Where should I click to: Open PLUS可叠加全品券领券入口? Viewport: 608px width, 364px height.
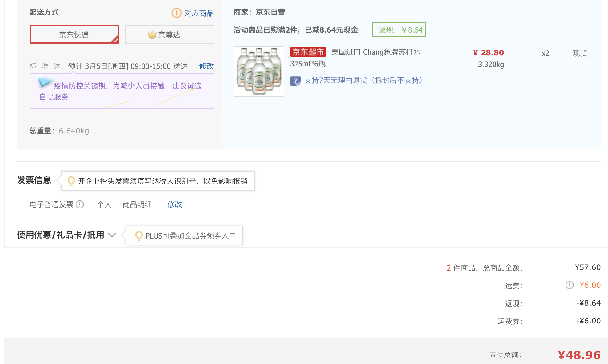pyautogui.click(x=191, y=236)
